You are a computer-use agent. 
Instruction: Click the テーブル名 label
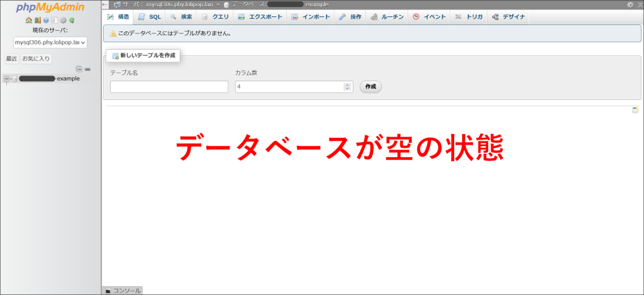point(124,73)
